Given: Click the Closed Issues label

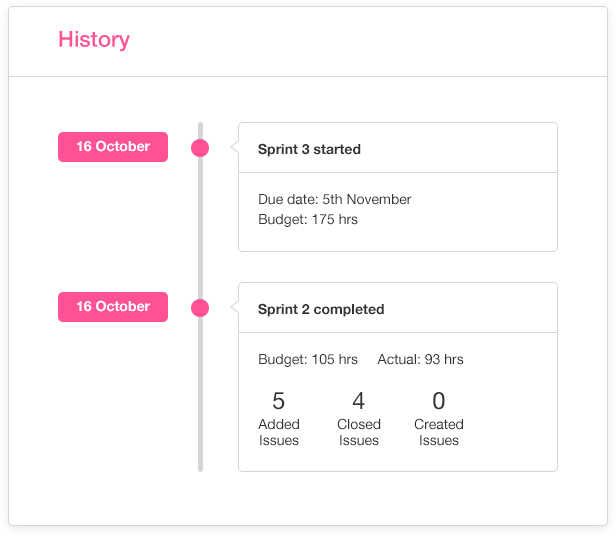Looking at the screenshot, I should coord(359,432).
